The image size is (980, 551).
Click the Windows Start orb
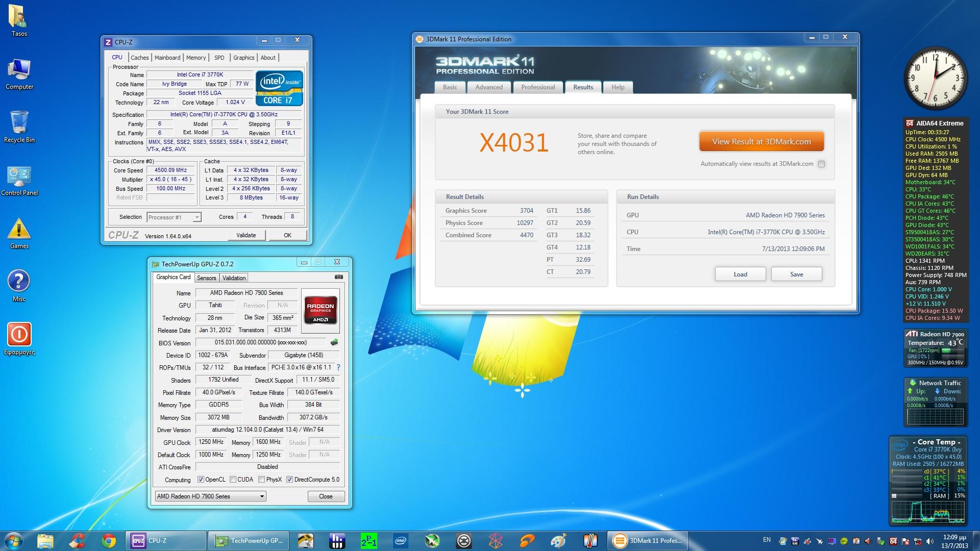coord(13,541)
